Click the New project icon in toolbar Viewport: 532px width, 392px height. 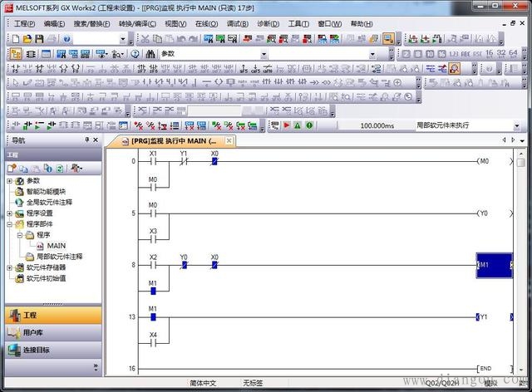coord(16,39)
